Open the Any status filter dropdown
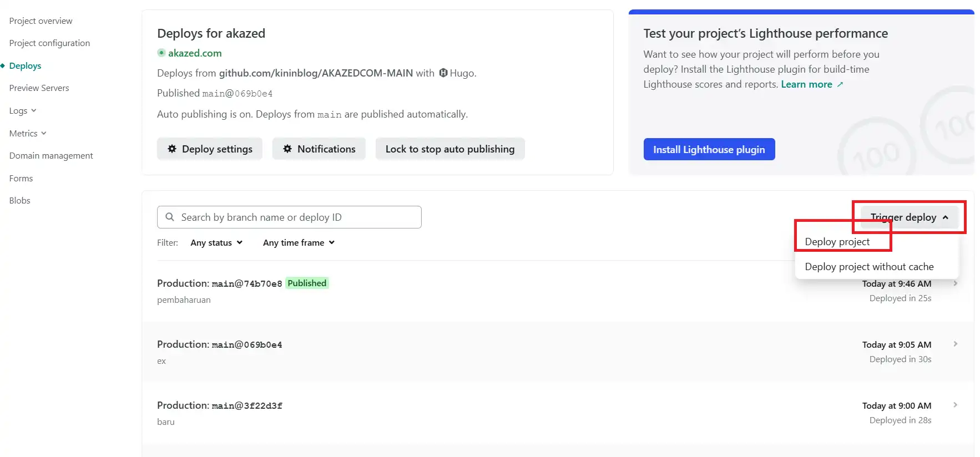This screenshot has height=457, width=980. tap(216, 242)
